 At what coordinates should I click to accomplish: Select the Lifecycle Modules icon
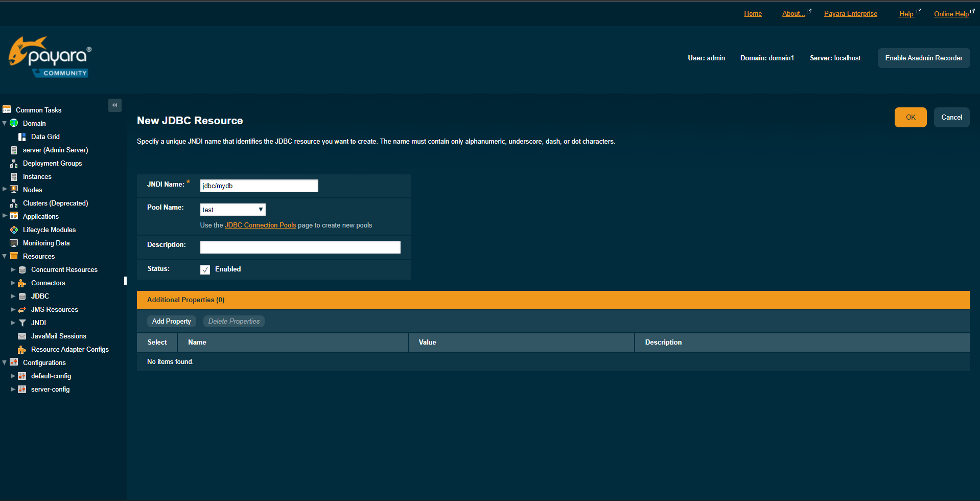click(x=14, y=230)
